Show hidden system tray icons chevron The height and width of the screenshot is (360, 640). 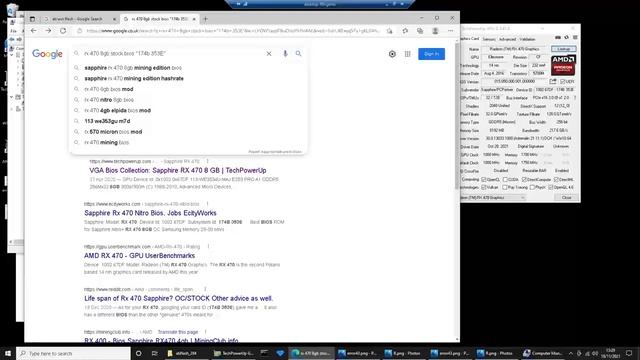(x=571, y=353)
